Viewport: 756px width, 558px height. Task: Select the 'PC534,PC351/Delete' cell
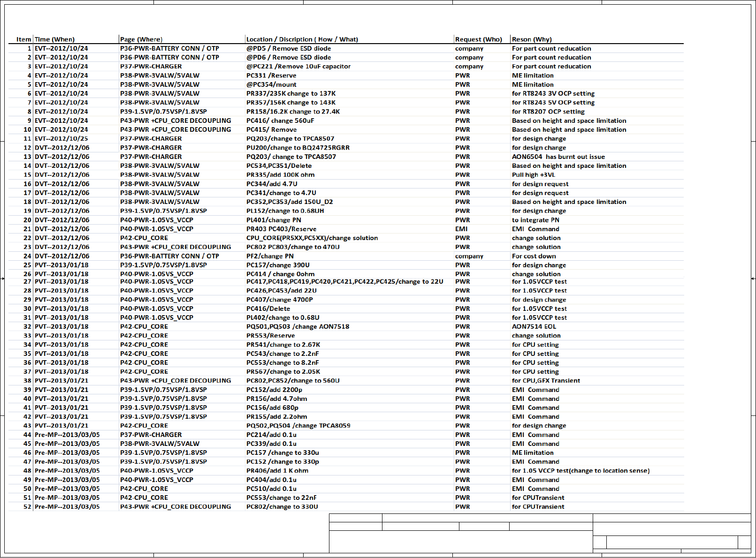pyautogui.click(x=279, y=166)
